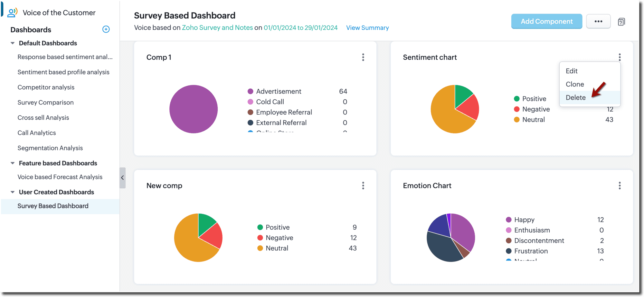Image resolution: width=644 pixels, height=297 pixels.
Task: Click the purple Comp 1 pie chart
Action: pyautogui.click(x=194, y=109)
